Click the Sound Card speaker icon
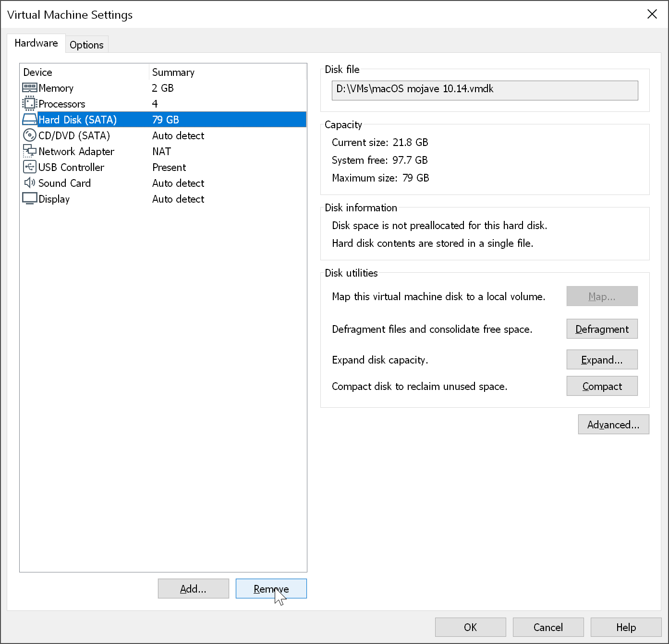The width and height of the screenshot is (669, 644). (30, 183)
